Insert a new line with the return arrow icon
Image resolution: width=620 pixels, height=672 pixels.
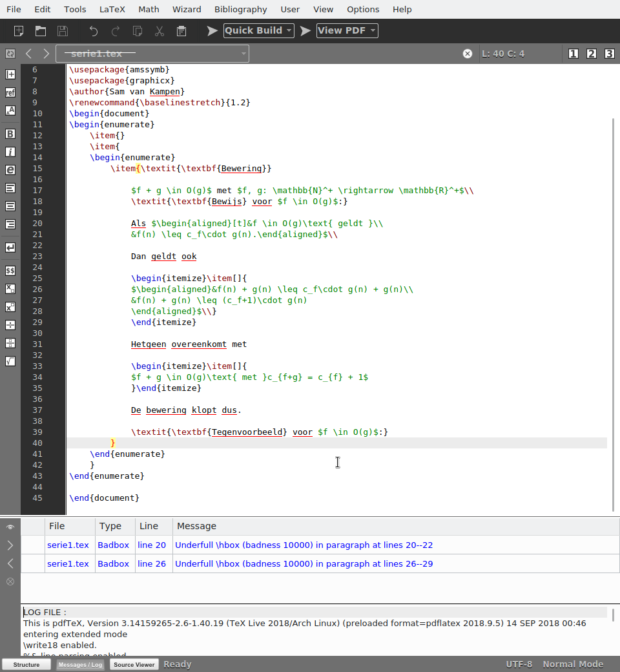(10, 247)
